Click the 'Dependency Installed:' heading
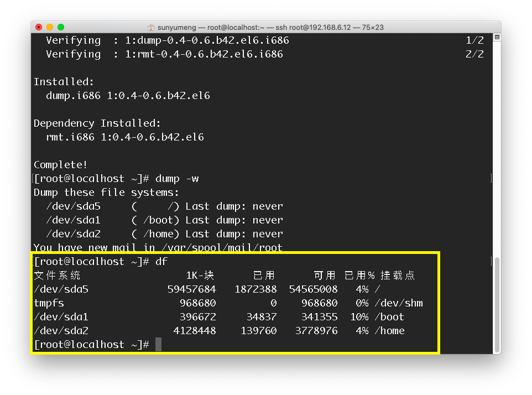532x395 pixels. click(97, 123)
